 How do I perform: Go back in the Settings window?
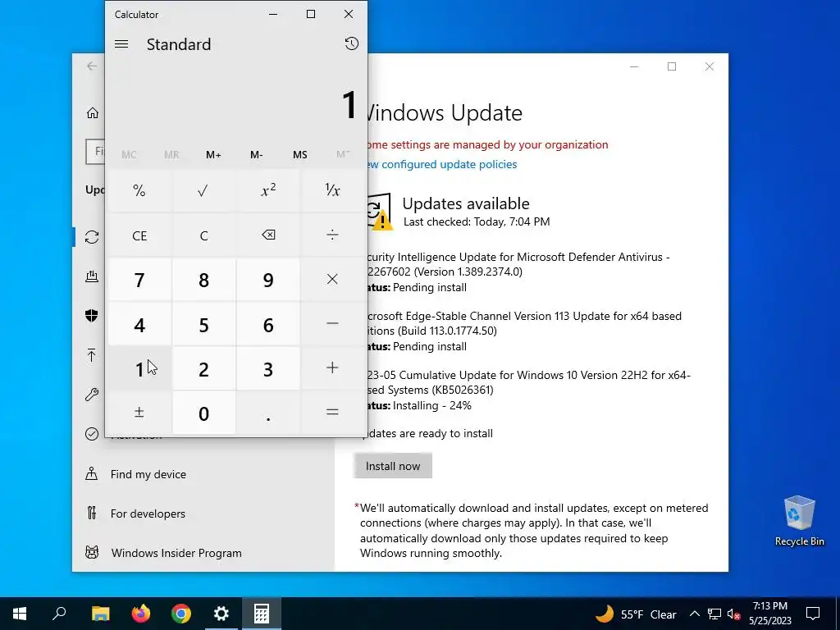pos(92,66)
